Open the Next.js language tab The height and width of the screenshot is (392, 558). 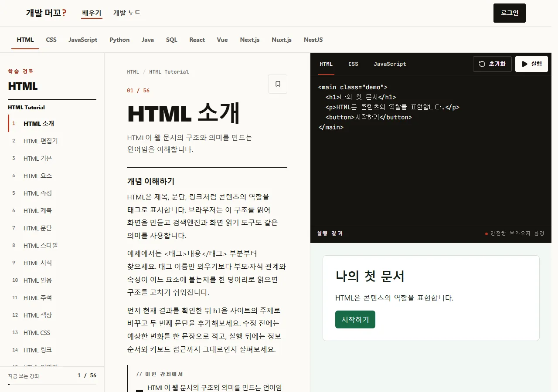pos(250,40)
